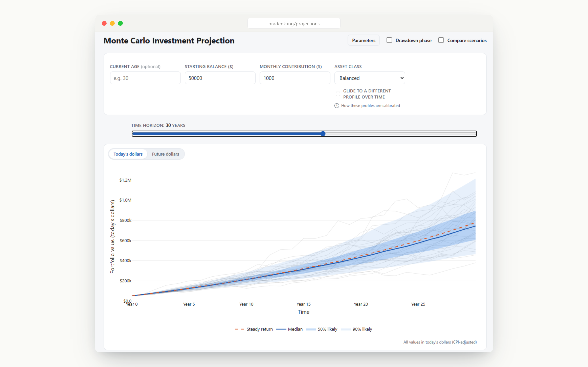The image size is (588, 367).
Task: Click the Current Age input field
Action: coord(145,78)
